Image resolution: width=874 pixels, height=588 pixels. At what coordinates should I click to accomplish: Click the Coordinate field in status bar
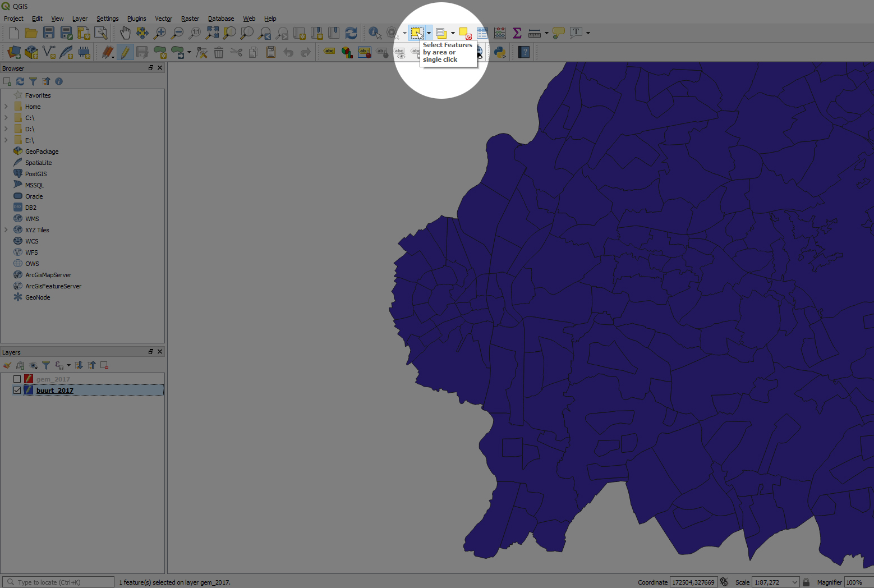pyautogui.click(x=693, y=582)
